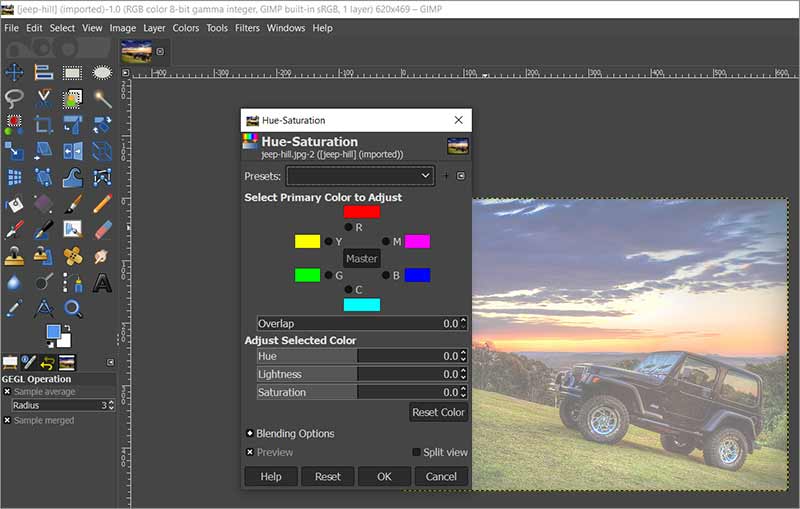This screenshot has width=800, height=509.
Task: Select the Text tool
Action: point(102,282)
